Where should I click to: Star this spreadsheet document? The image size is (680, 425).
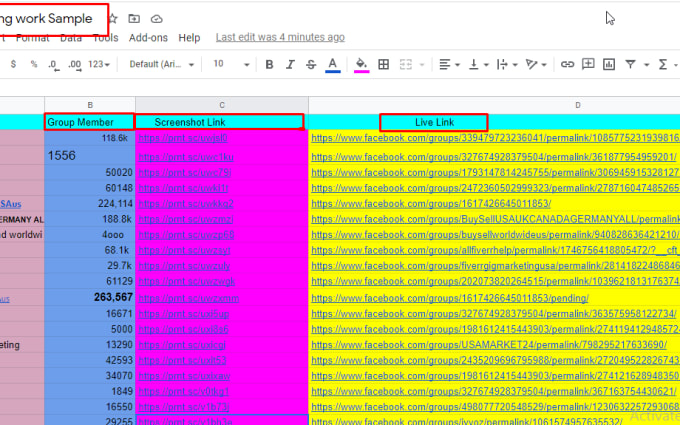tap(113, 19)
